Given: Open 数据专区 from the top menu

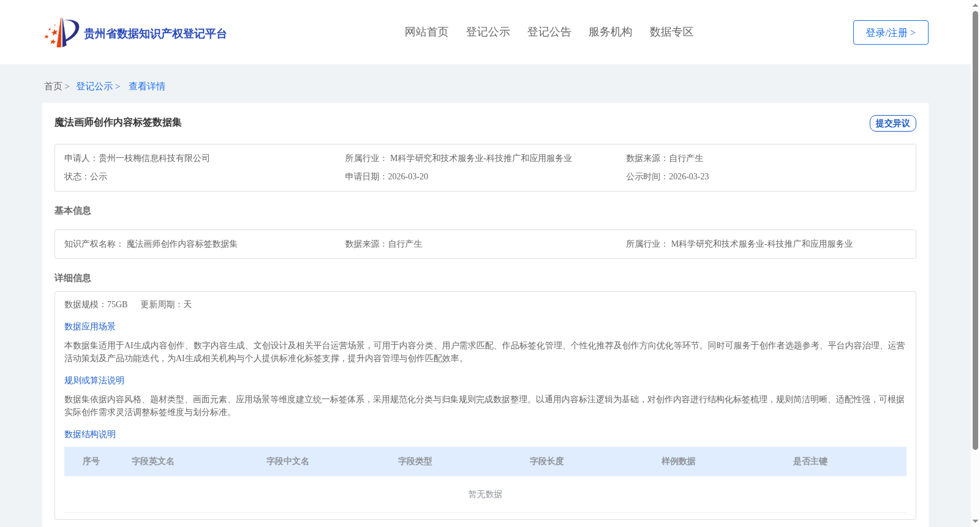Looking at the screenshot, I should click(671, 32).
